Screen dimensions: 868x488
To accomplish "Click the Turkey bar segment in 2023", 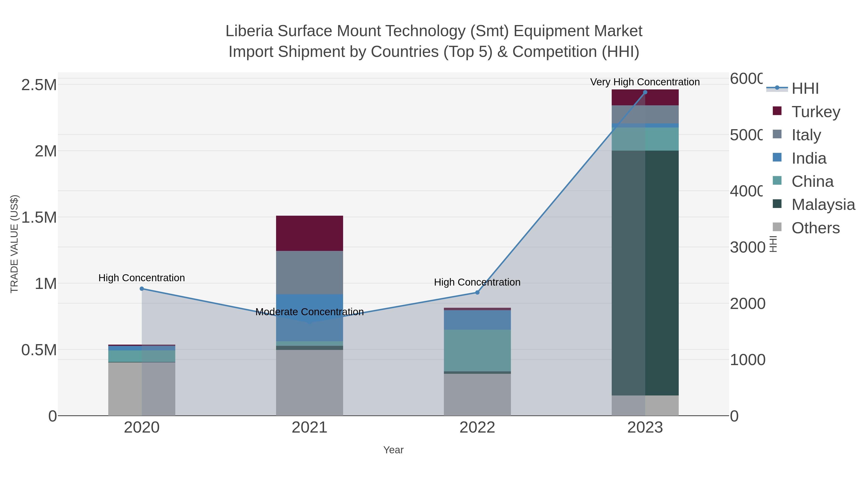I will [x=645, y=97].
